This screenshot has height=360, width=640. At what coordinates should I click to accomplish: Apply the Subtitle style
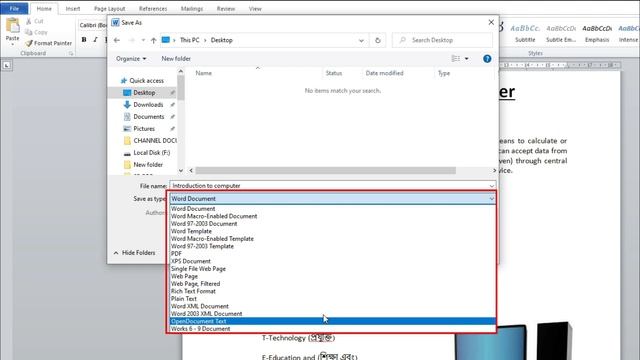point(525,33)
